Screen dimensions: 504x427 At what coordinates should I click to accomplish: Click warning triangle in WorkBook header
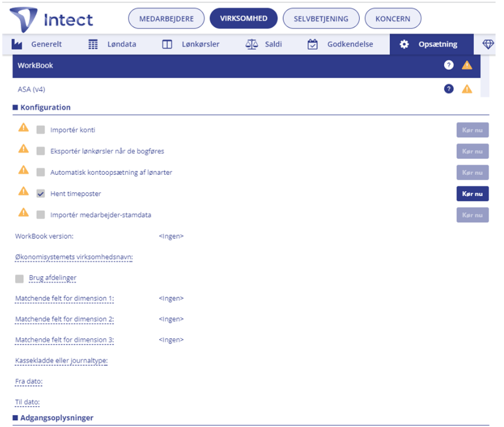(467, 65)
